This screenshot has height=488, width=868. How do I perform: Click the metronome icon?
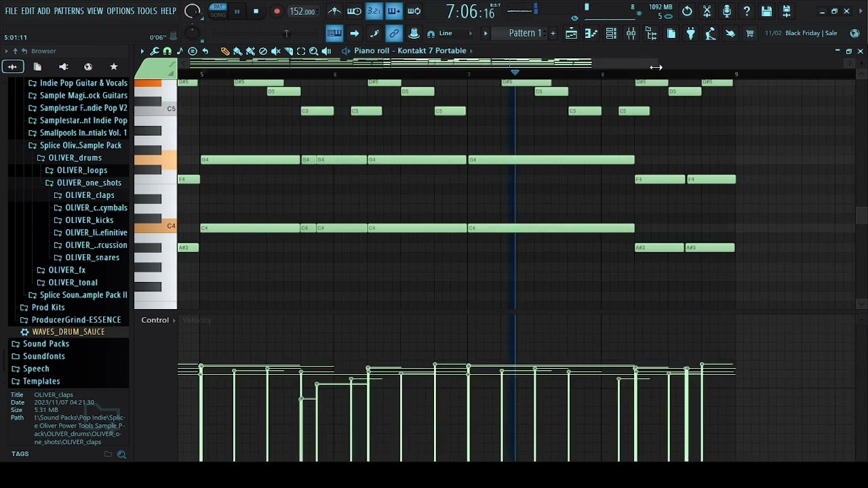[x=334, y=11]
